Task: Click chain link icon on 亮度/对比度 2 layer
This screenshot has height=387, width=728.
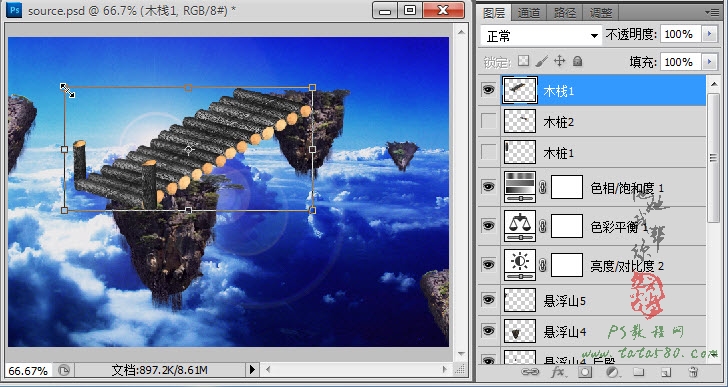Action: (x=543, y=265)
